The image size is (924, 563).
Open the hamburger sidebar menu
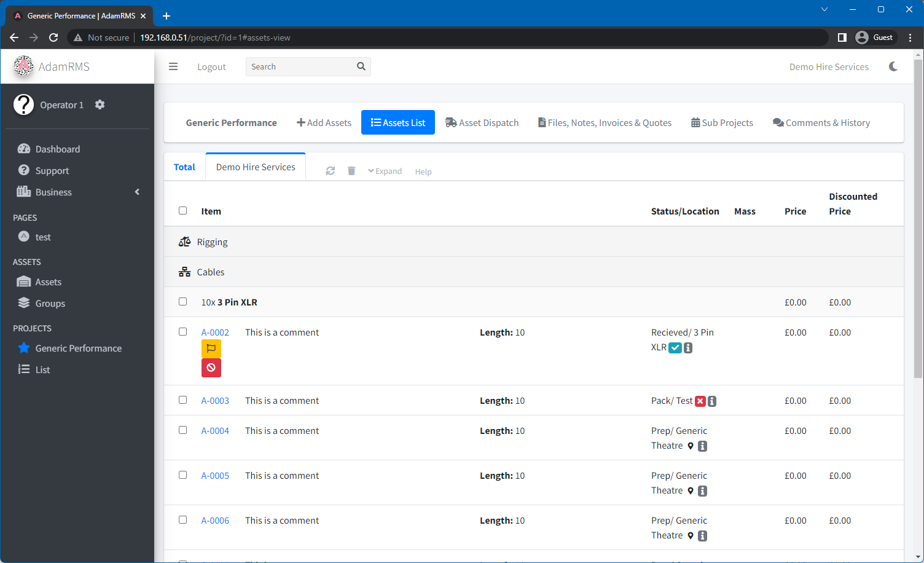click(173, 66)
